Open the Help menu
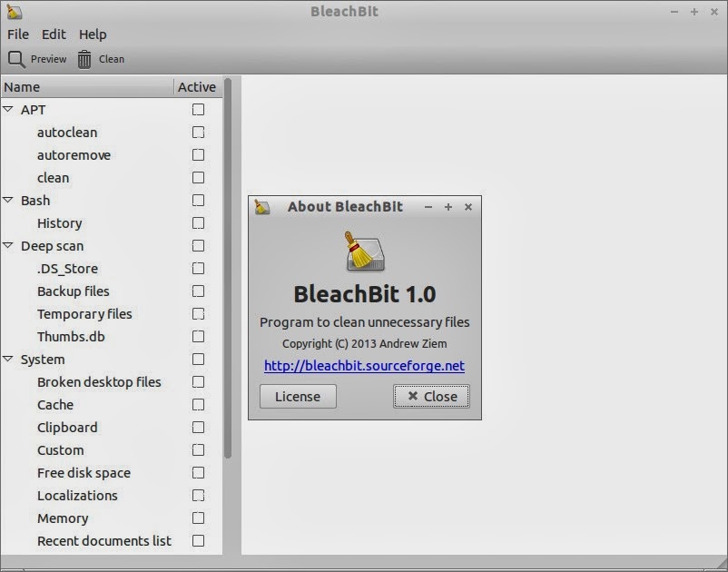The height and width of the screenshot is (572, 728). pyautogui.click(x=92, y=34)
